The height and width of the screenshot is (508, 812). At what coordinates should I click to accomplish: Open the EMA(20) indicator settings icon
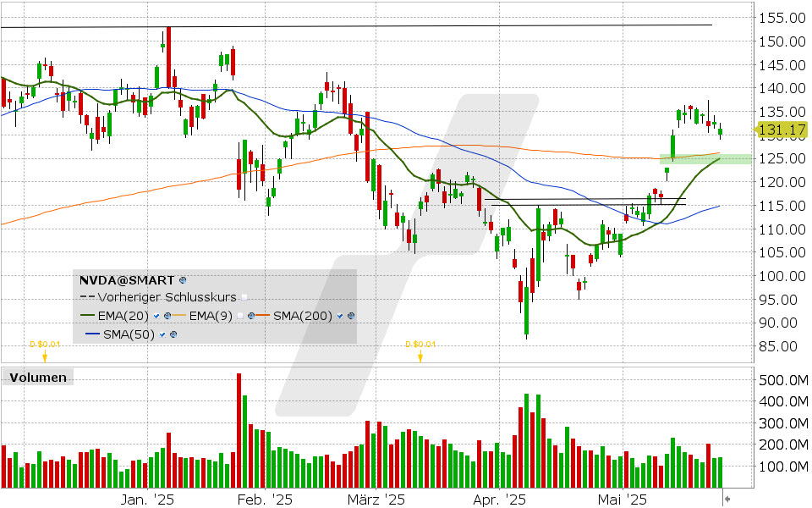tap(167, 316)
